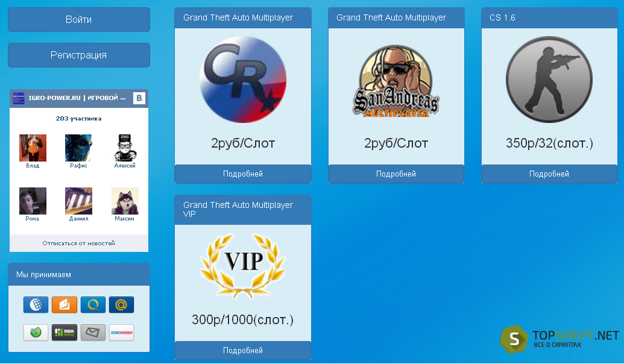
Task: Click the name Влад under avatar
Action: pyautogui.click(x=33, y=166)
